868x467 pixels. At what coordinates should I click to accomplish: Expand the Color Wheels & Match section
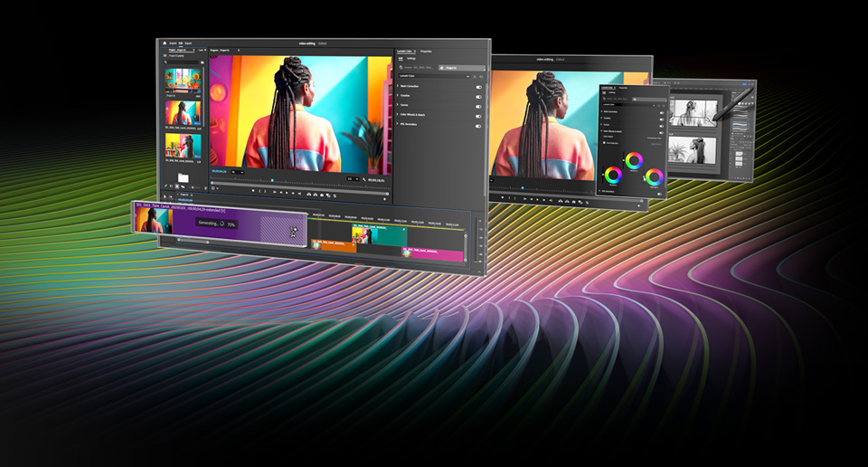tap(399, 116)
